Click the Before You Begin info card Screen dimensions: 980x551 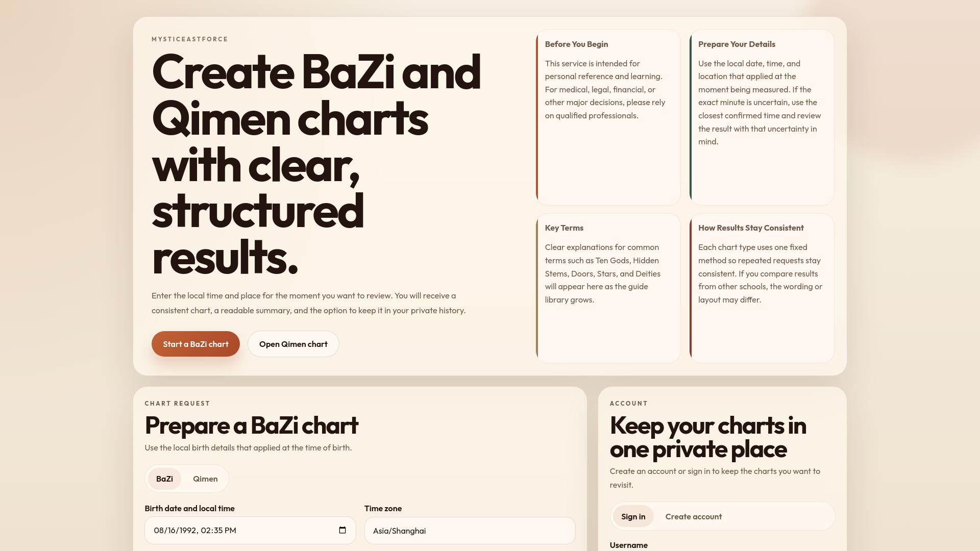click(x=608, y=117)
